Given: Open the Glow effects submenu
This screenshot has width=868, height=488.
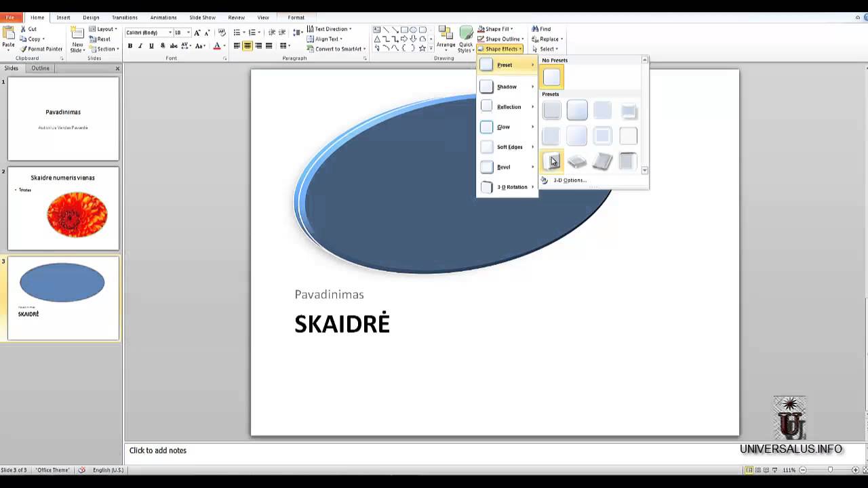Looking at the screenshot, I should 507,127.
